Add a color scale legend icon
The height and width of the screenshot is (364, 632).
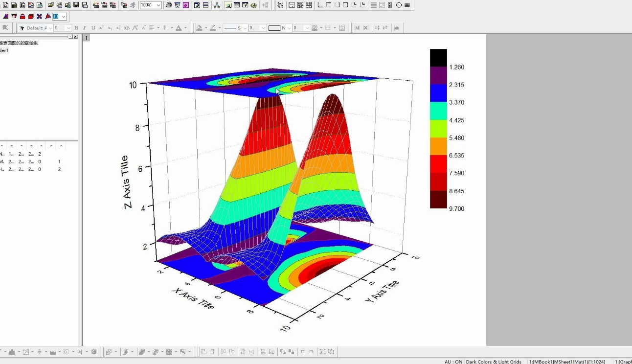click(390, 5)
